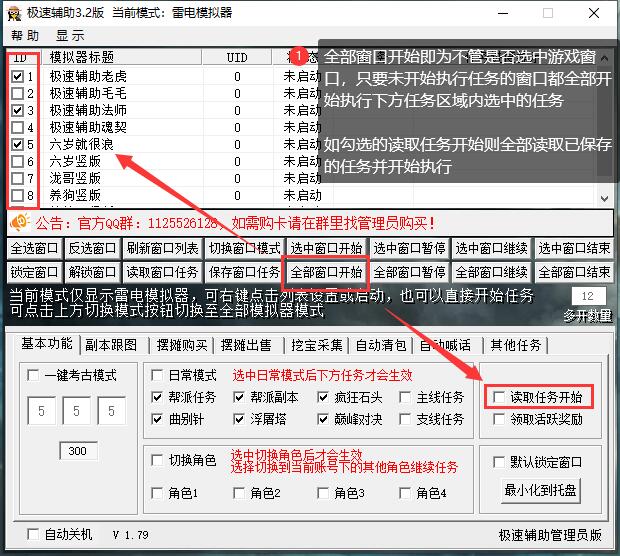Uncheck the checkbox for row 1 极速辅助老虎
The width and height of the screenshot is (620, 556).
pos(17,76)
